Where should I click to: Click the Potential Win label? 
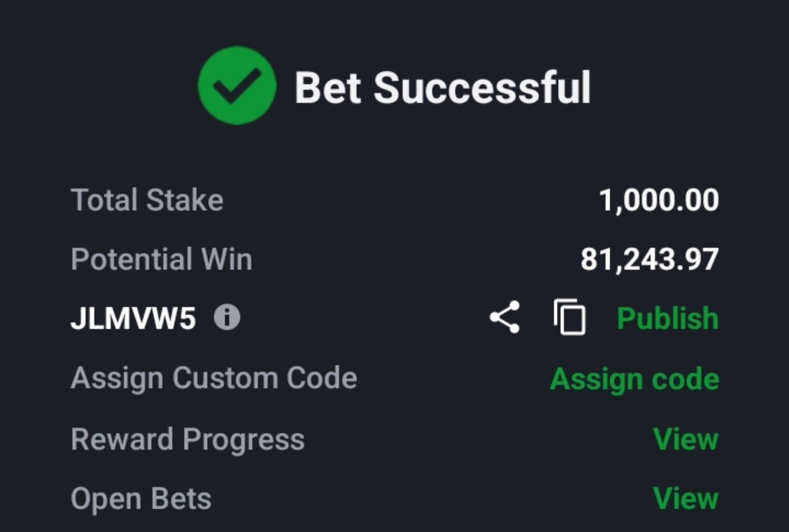[161, 259]
